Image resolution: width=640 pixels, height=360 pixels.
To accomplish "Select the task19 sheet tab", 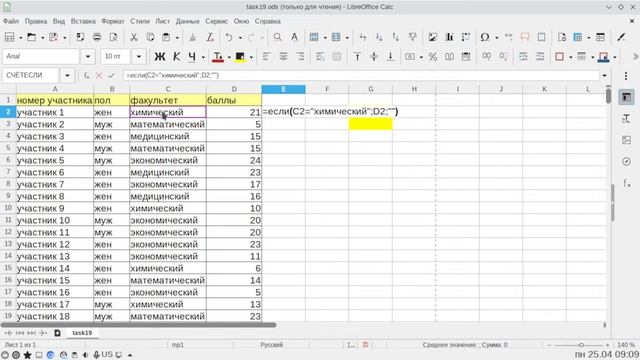I will pos(82,333).
